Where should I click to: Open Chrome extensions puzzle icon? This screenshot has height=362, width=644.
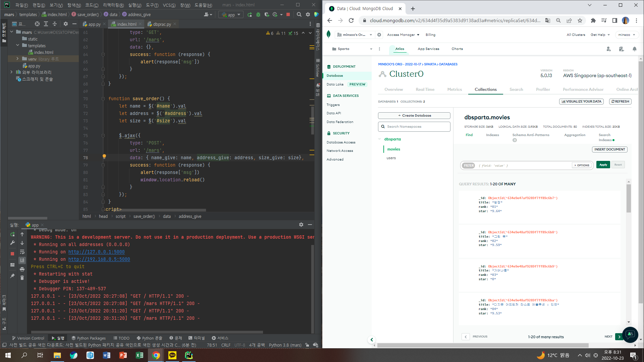[x=593, y=20]
